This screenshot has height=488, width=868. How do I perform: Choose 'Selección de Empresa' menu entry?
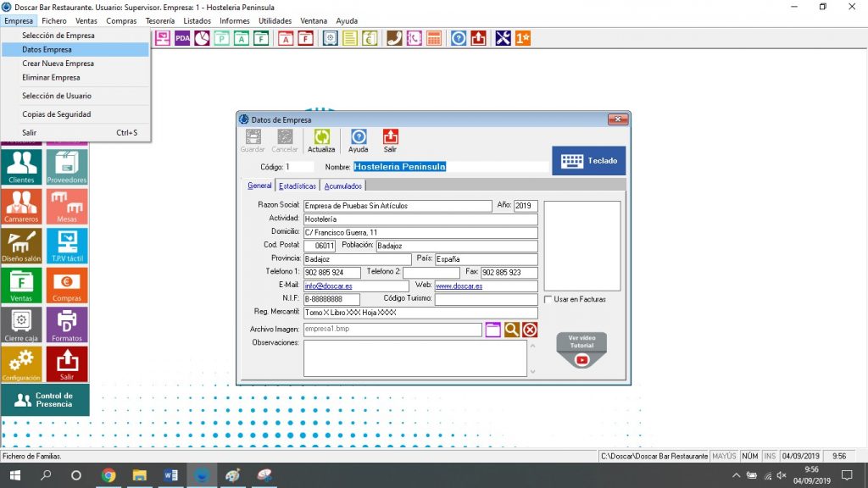[75, 36]
